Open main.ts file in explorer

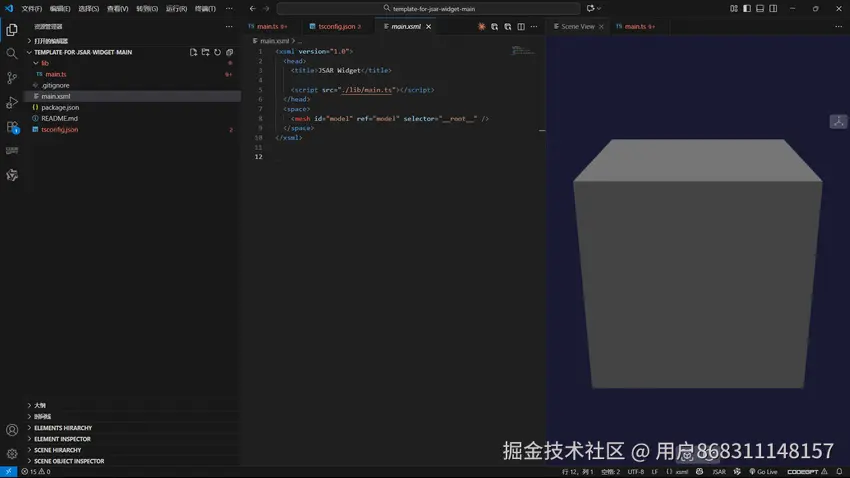point(56,74)
